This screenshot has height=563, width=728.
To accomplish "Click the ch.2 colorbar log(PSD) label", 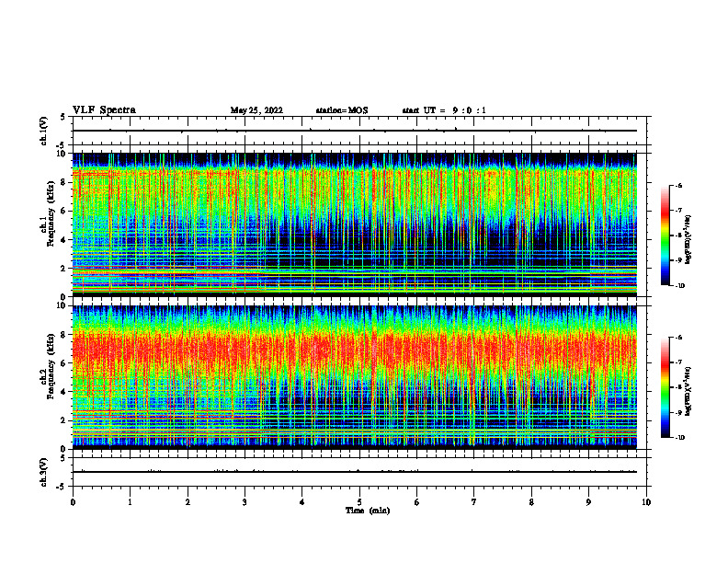I will pyautogui.click(x=688, y=391).
